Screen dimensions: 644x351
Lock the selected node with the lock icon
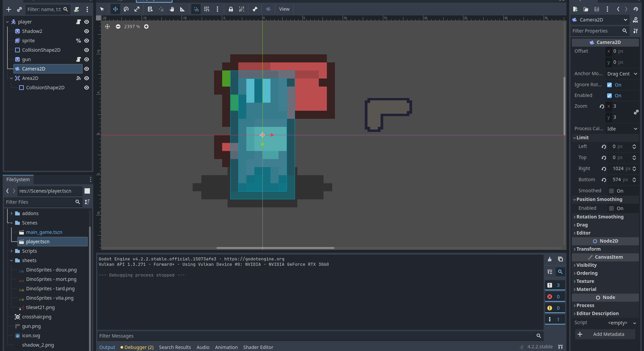pyautogui.click(x=231, y=9)
